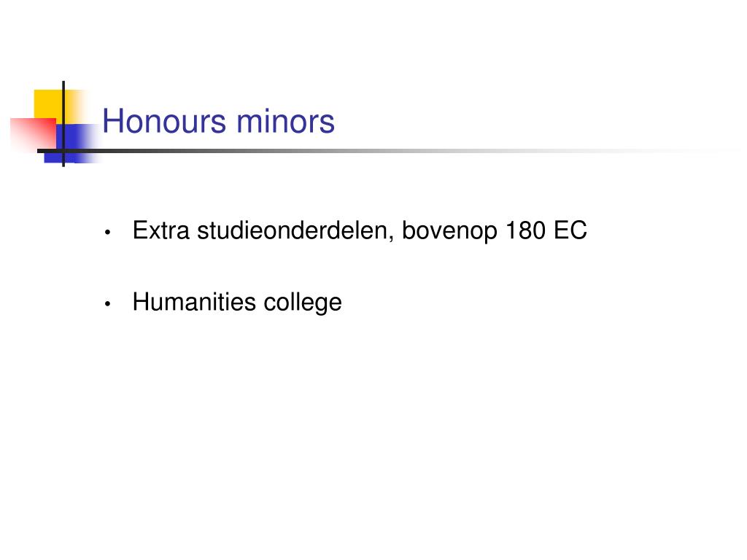Viewport: 747px width, 560px height.
Task: Click the blue square in the slide logo
Action: 71,144
